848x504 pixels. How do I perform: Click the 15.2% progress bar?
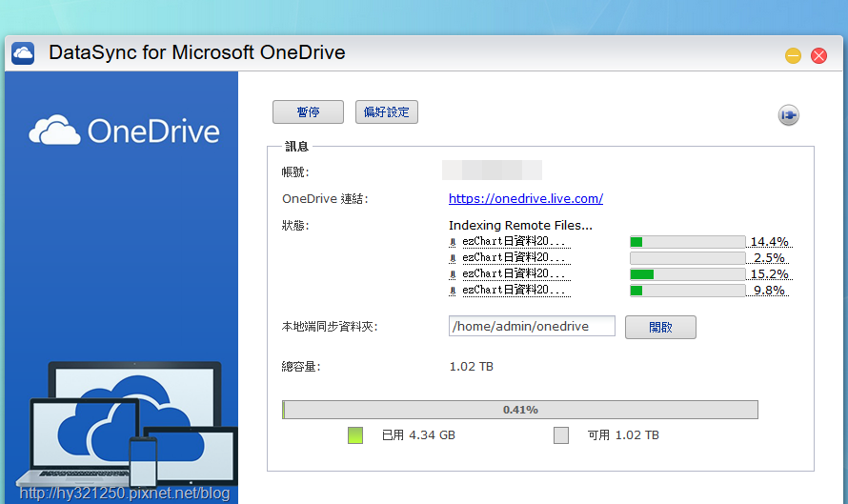click(x=687, y=274)
